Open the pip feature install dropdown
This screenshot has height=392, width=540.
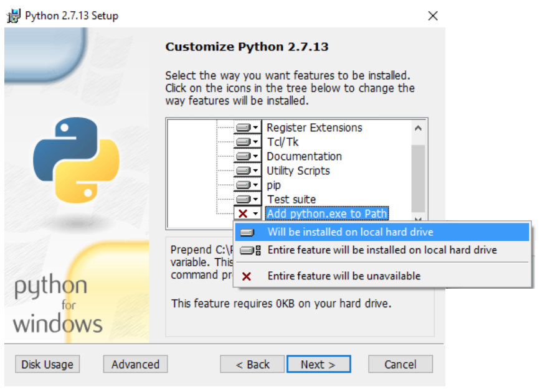tap(247, 185)
